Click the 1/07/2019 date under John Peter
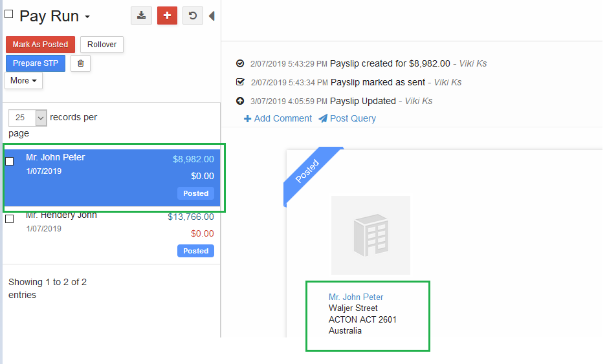The height and width of the screenshot is (364, 607). click(44, 171)
